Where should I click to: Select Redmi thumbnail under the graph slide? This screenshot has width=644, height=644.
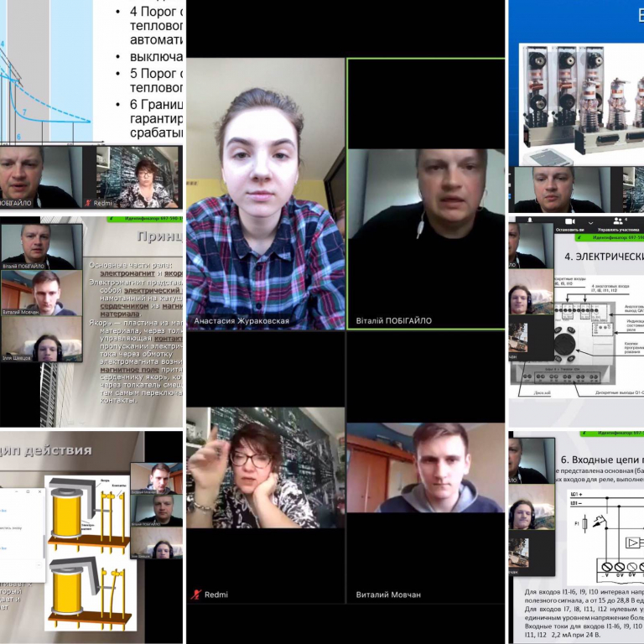131,177
